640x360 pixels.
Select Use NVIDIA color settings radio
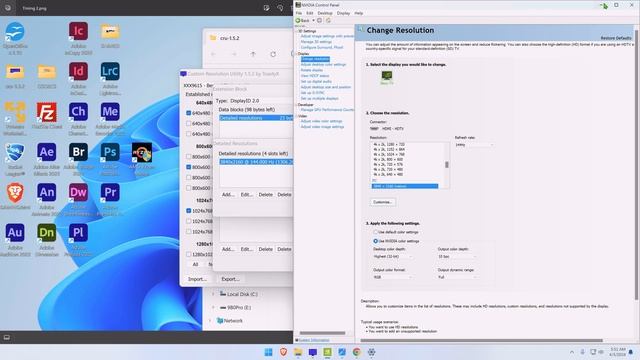point(376,241)
